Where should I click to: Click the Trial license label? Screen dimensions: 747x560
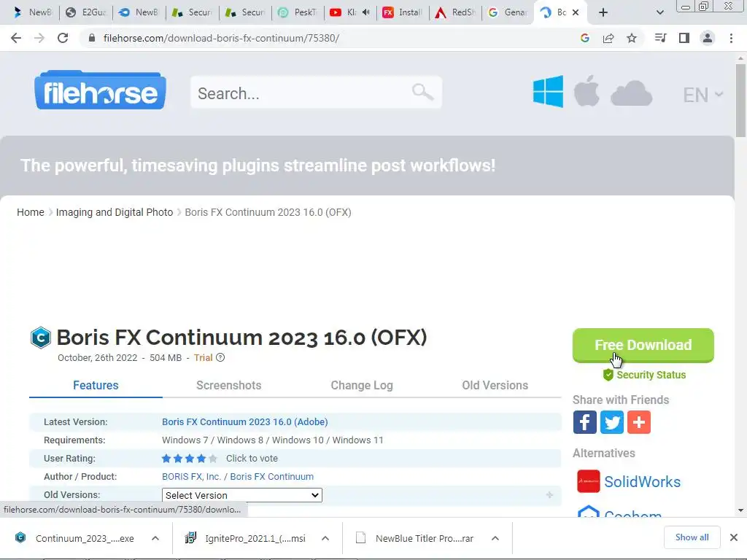(x=203, y=357)
